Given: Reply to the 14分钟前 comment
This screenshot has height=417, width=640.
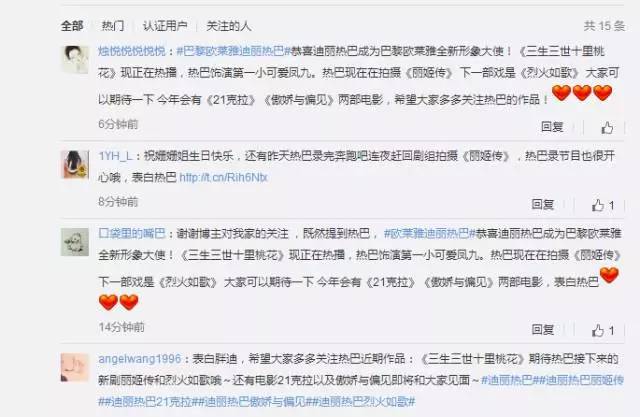Looking at the screenshot, I should tap(543, 329).
